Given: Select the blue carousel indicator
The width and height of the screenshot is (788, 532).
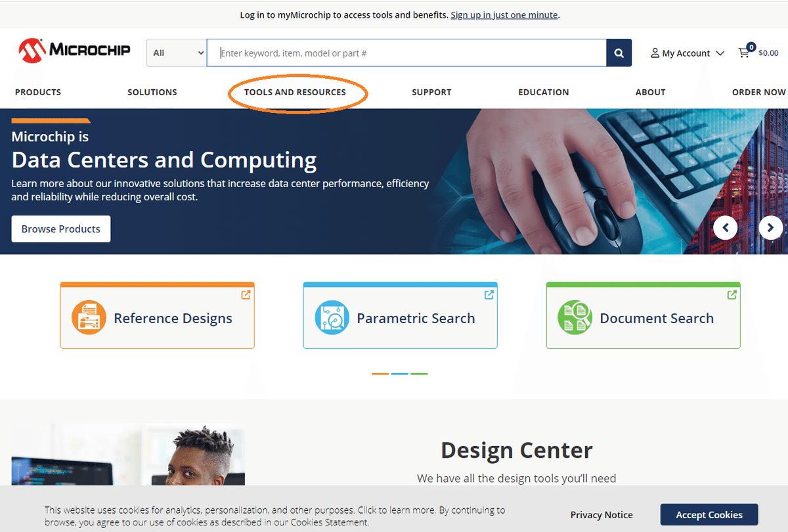Looking at the screenshot, I should (x=400, y=374).
